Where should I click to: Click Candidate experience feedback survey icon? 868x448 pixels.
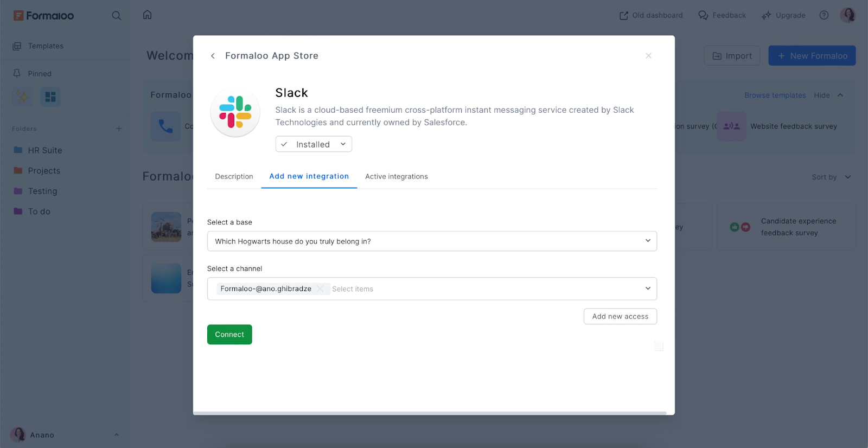click(740, 227)
